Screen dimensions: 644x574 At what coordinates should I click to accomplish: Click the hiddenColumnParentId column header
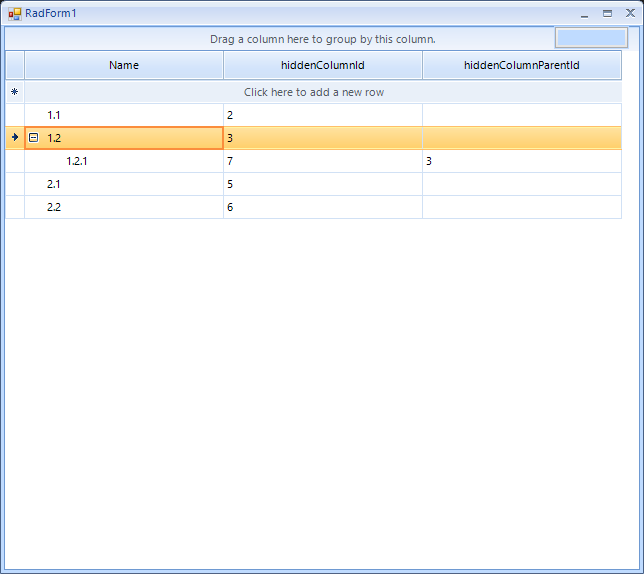pos(521,65)
